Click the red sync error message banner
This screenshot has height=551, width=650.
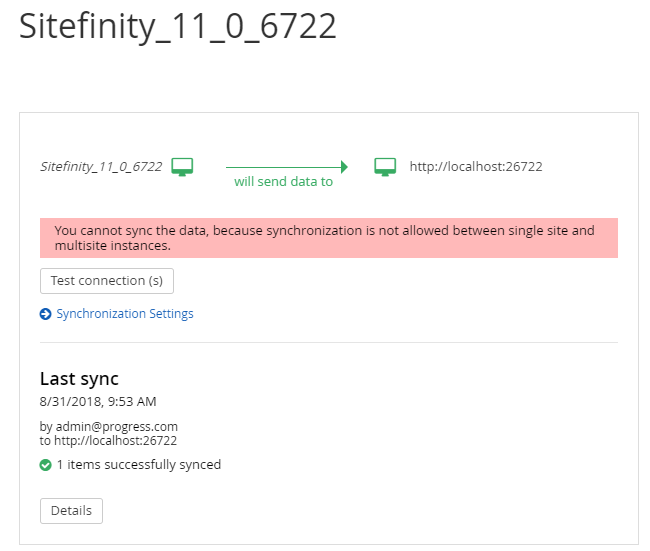pos(329,238)
